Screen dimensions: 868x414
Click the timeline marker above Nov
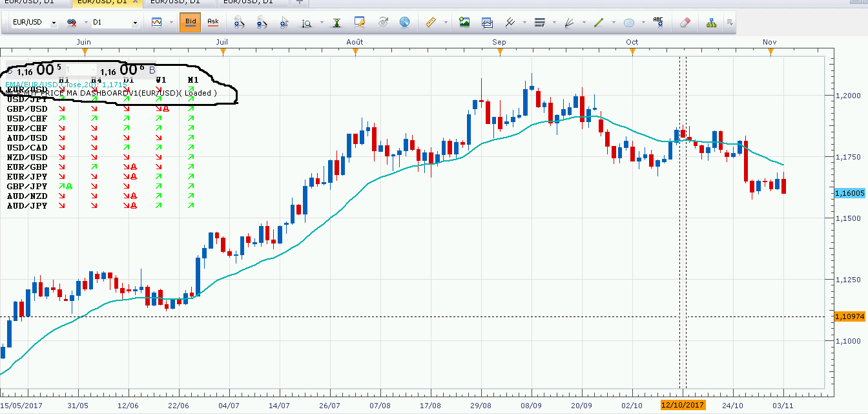(x=770, y=52)
